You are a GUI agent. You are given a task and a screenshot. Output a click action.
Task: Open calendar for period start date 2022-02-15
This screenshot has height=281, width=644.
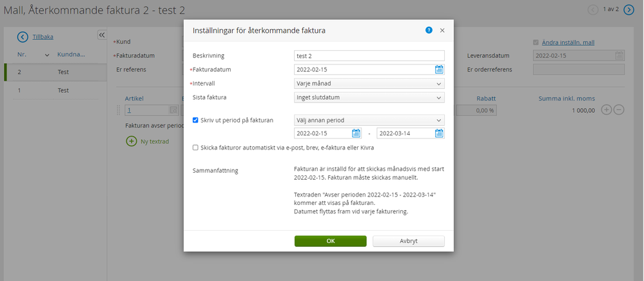(356, 133)
